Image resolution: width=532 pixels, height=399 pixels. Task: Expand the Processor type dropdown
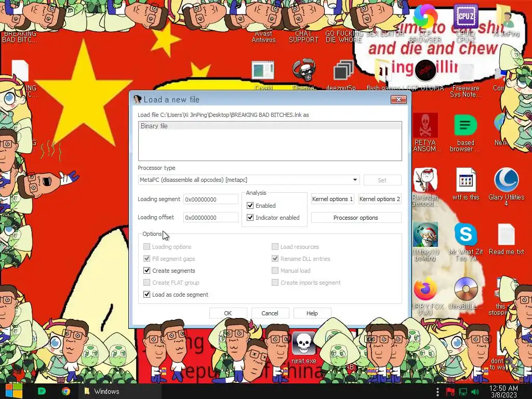coord(355,180)
